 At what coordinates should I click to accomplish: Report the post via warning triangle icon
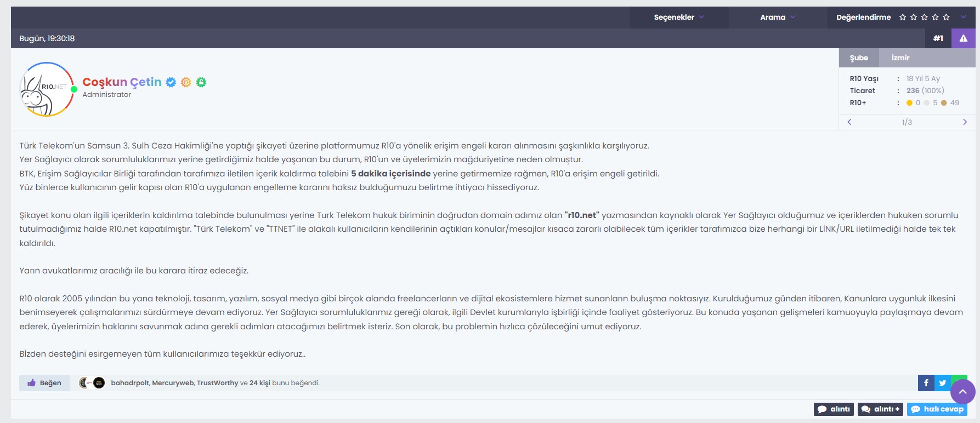964,38
